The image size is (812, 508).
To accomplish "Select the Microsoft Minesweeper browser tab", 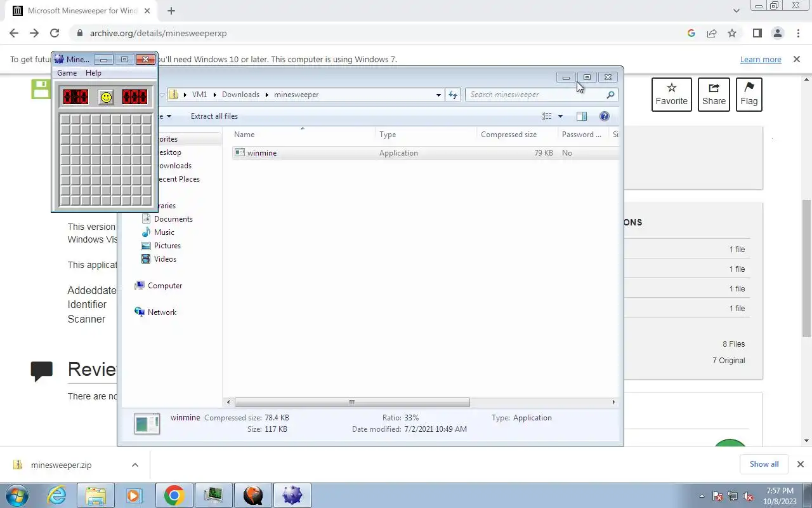I will click(82, 11).
